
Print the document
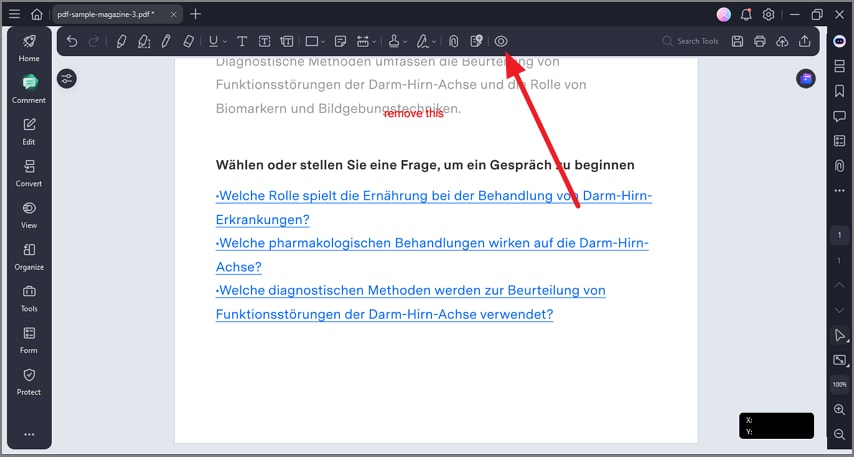pyautogui.click(x=760, y=41)
